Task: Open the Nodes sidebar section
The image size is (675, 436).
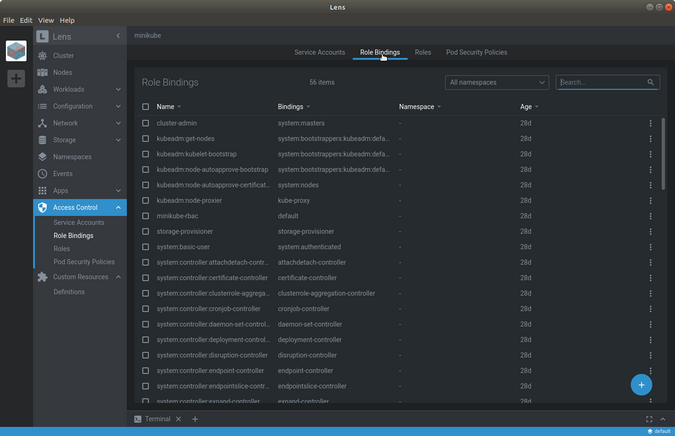Action: click(63, 72)
